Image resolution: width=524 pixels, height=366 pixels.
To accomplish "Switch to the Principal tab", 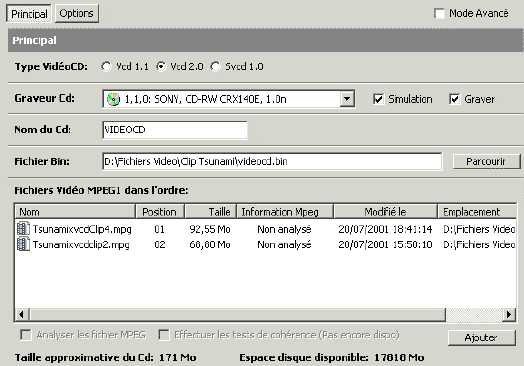I will [29, 14].
